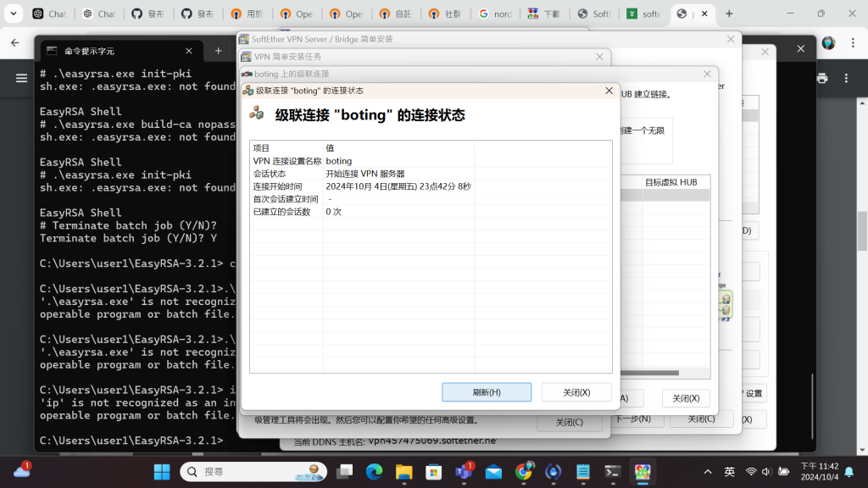Click 关闭(C) in the VPN 简单安装任务 window

[569, 422]
